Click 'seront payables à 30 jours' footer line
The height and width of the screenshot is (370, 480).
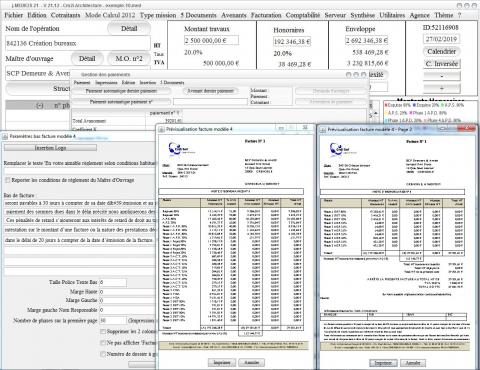click(80, 203)
